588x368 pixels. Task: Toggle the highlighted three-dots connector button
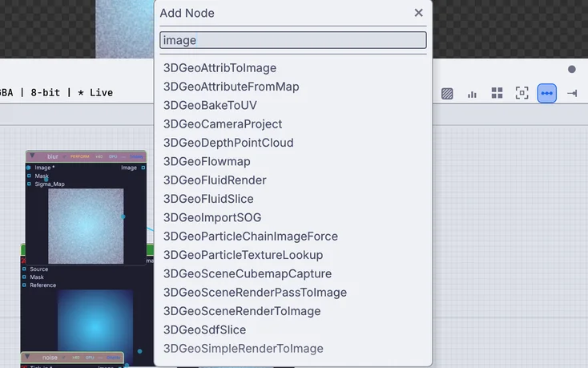point(547,93)
